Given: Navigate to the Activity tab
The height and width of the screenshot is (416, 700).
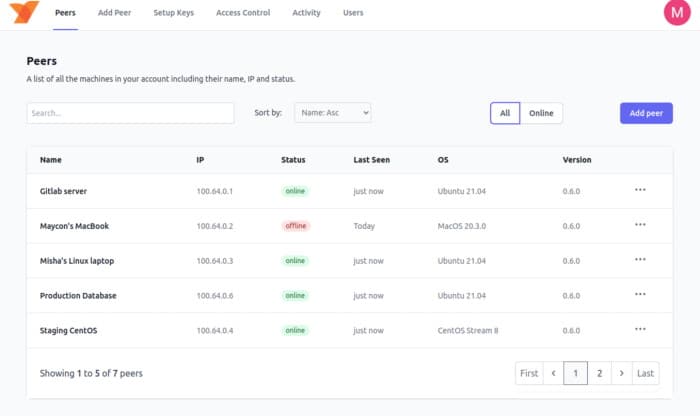Looking at the screenshot, I should [x=306, y=13].
